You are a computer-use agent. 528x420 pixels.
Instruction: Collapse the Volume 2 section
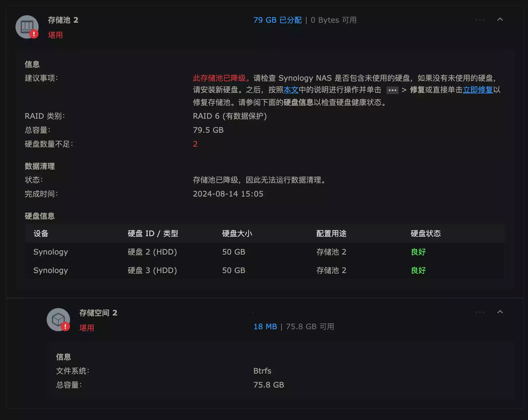(x=500, y=312)
